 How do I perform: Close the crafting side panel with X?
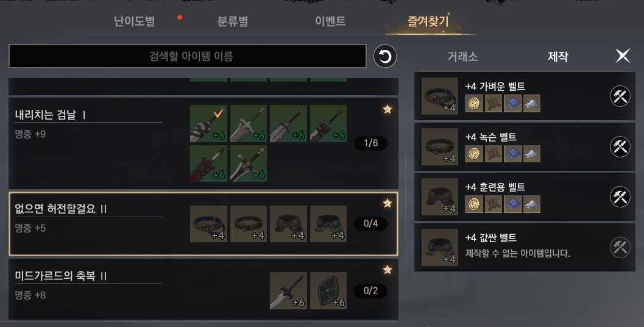623,56
